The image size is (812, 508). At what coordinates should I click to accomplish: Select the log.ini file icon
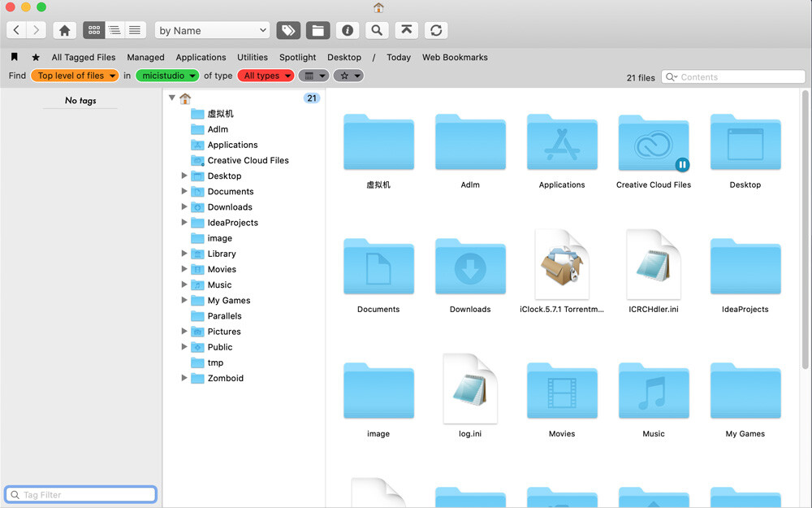click(x=470, y=389)
